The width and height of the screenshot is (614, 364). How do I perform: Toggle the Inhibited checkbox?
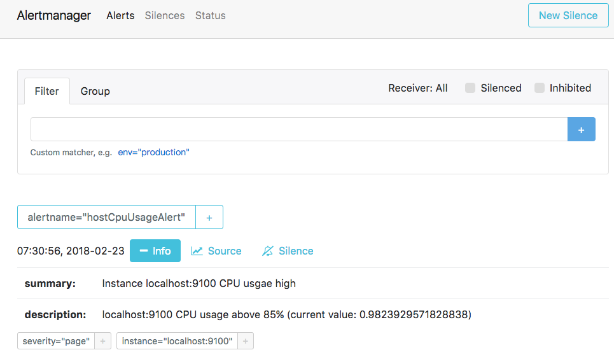[540, 88]
